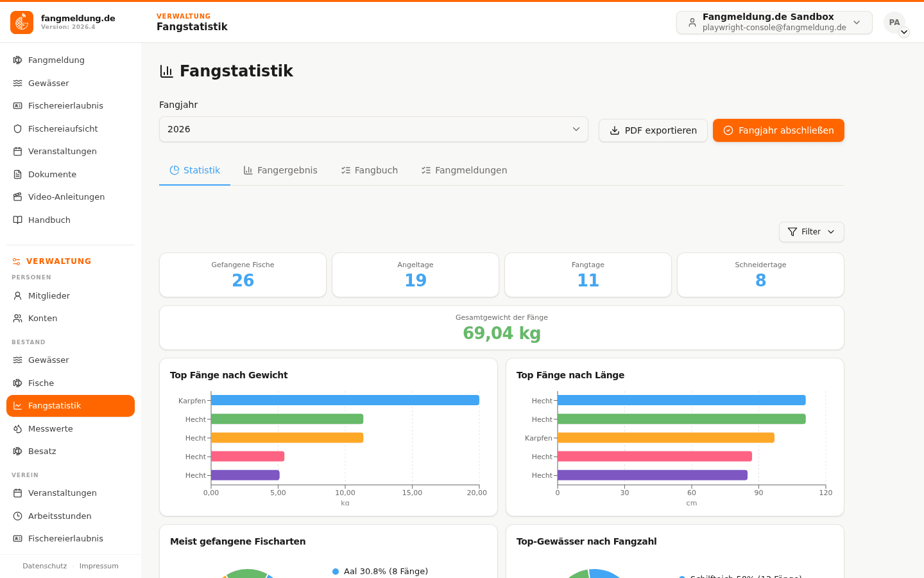Open Messwerte droplet icon in sidebar
The height and width of the screenshot is (578, 924).
coord(17,428)
